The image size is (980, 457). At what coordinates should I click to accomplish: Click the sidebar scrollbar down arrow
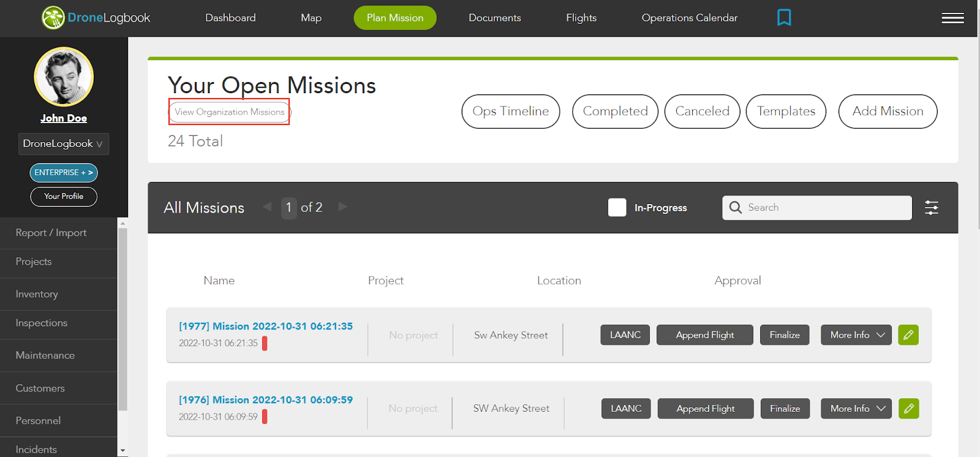[x=123, y=450]
